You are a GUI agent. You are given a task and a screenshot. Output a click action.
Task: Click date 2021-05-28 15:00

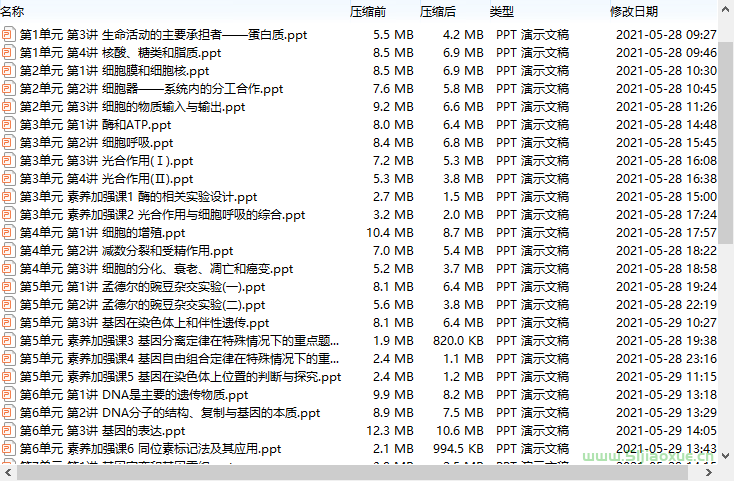pyautogui.click(x=666, y=197)
